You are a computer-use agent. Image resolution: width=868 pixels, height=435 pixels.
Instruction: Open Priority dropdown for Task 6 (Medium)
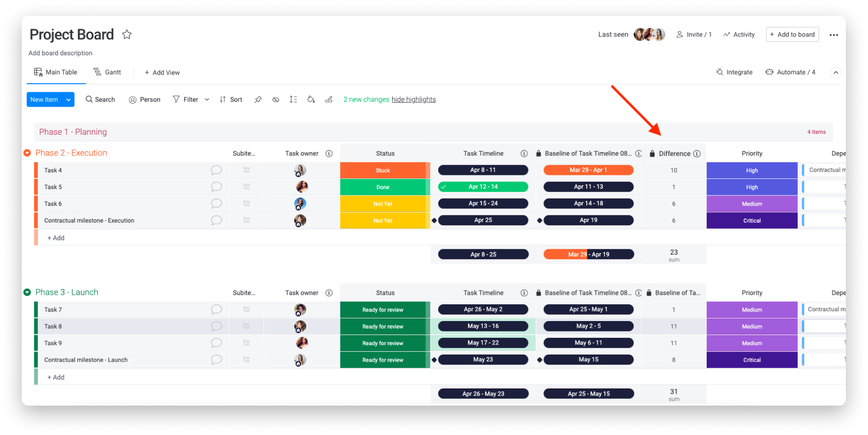(x=752, y=204)
